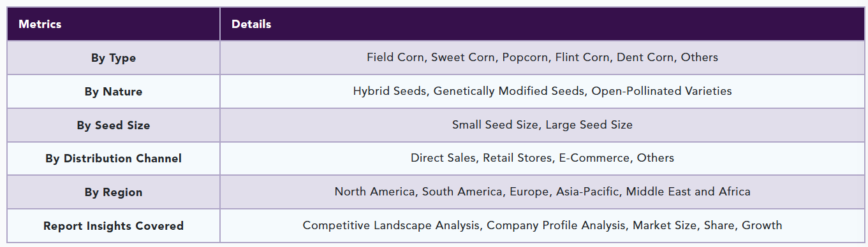This screenshot has height=247, width=868.
Task: Click Open-Pollinated Varieties text
Action: click(661, 91)
